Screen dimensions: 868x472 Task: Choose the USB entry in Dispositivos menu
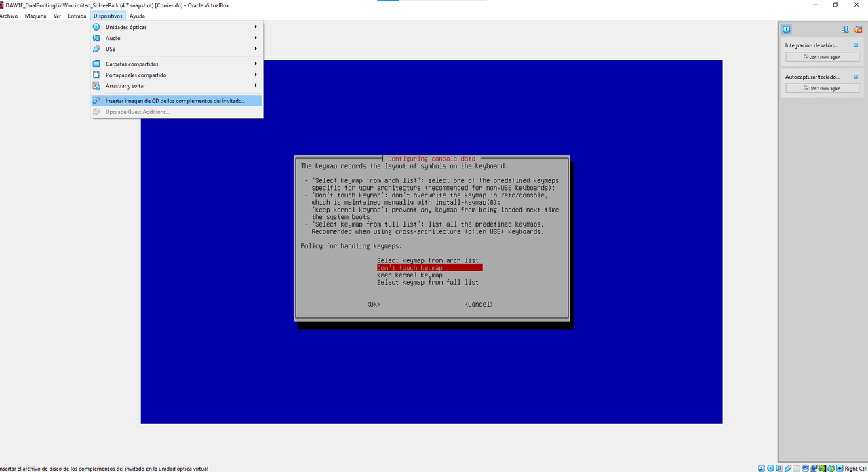tap(177, 49)
